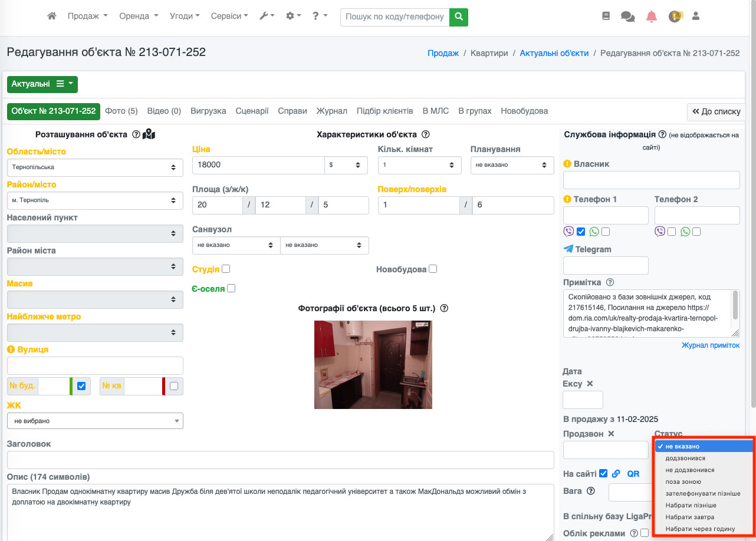
Task: Click the chain link icon next to На сайті
Action: tap(616, 473)
